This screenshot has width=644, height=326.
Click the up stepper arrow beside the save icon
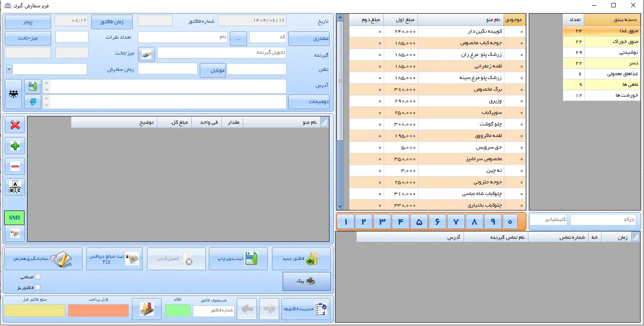coord(46,82)
